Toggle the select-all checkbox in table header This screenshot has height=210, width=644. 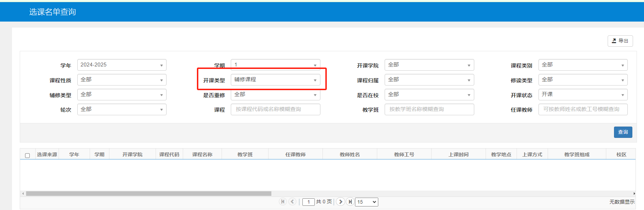coord(28,156)
